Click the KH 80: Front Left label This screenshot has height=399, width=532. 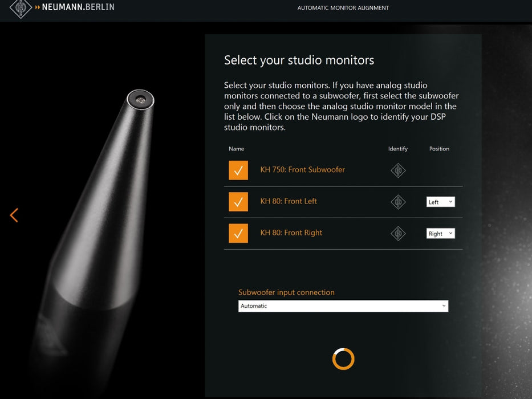pos(289,201)
